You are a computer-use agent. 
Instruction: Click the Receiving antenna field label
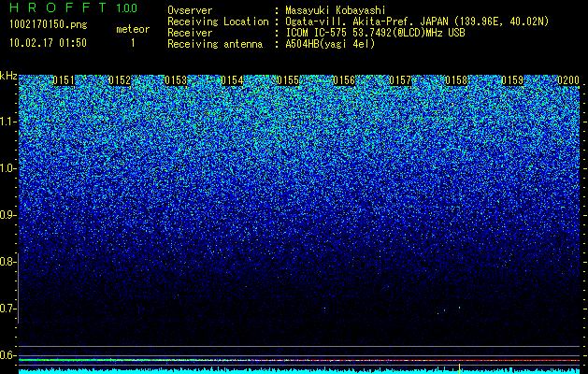point(215,44)
